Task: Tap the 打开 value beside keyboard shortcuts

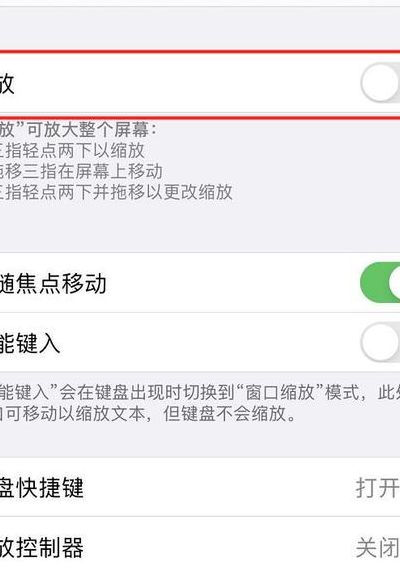Action: coord(377,488)
